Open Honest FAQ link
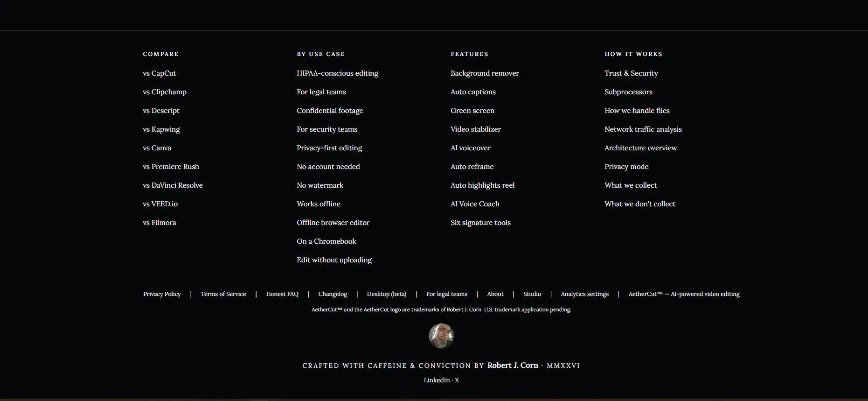The width and height of the screenshot is (868, 401). tap(282, 294)
